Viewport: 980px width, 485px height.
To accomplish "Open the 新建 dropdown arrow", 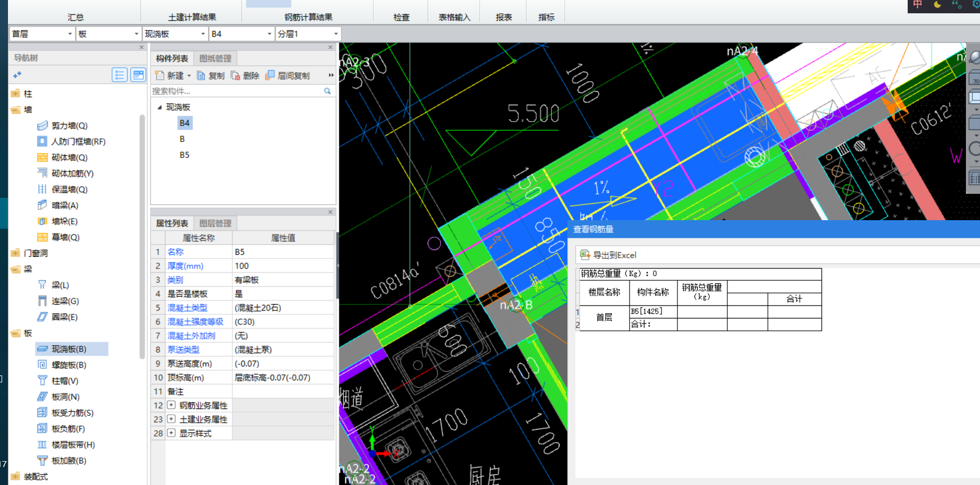I will click(x=189, y=76).
